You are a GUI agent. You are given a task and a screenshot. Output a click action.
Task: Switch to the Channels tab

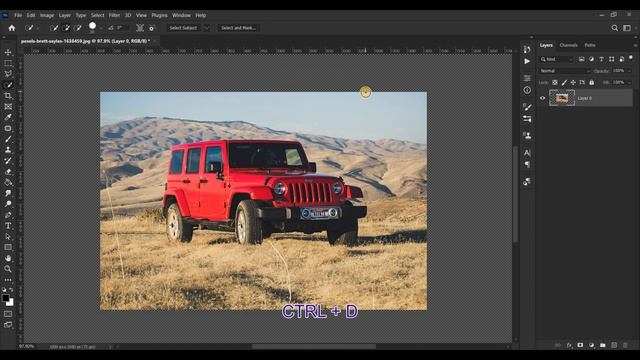click(568, 45)
